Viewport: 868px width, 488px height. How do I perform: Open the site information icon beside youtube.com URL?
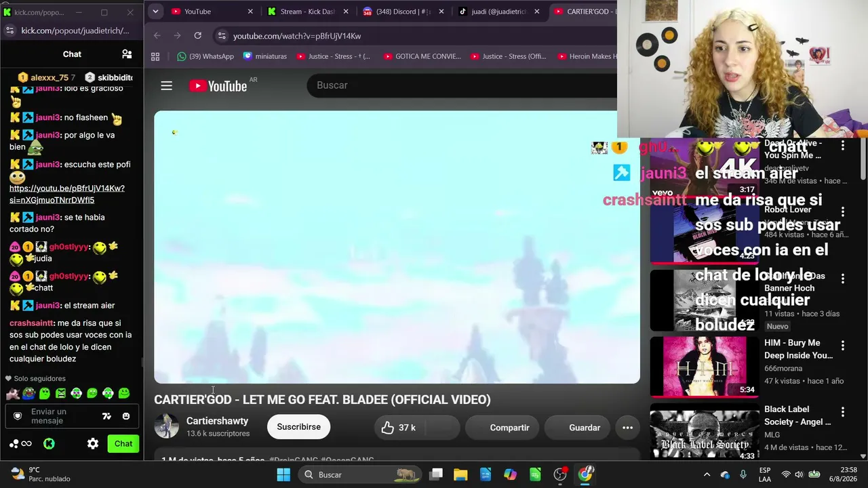pos(221,36)
